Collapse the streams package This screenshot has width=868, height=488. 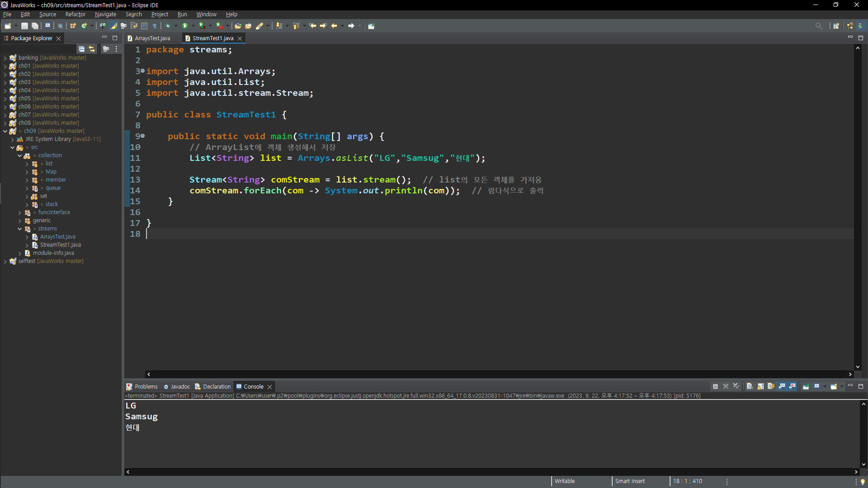tap(19, 229)
